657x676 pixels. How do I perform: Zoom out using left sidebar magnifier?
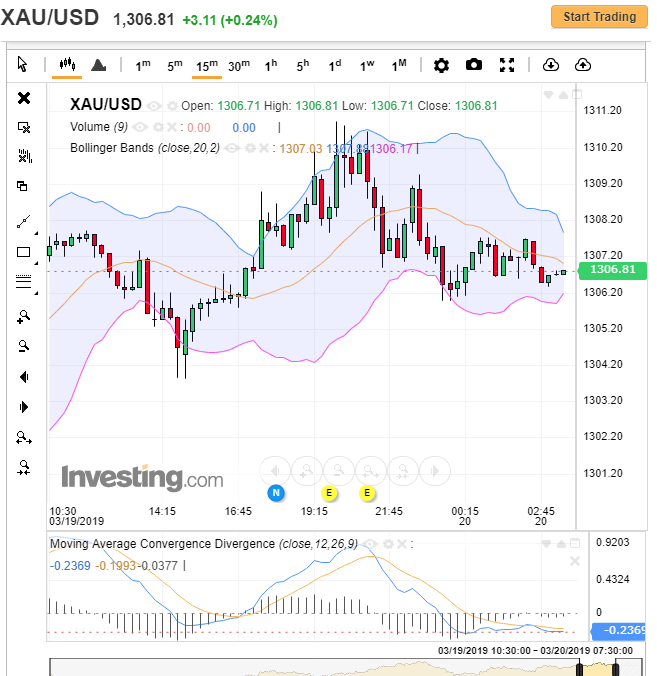pyautogui.click(x=23, y=346)
